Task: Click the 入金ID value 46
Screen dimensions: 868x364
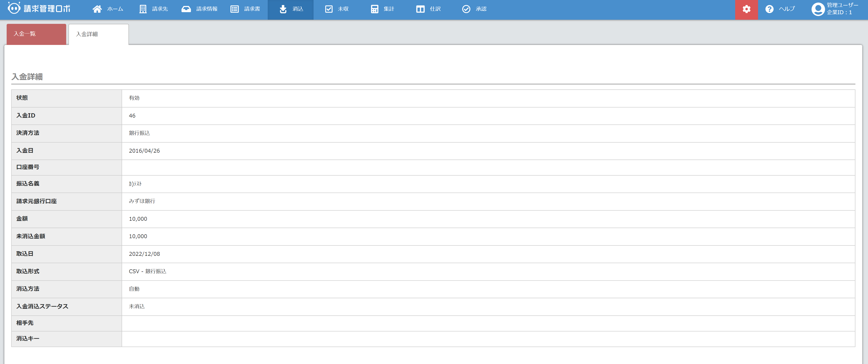Action: 132,116
